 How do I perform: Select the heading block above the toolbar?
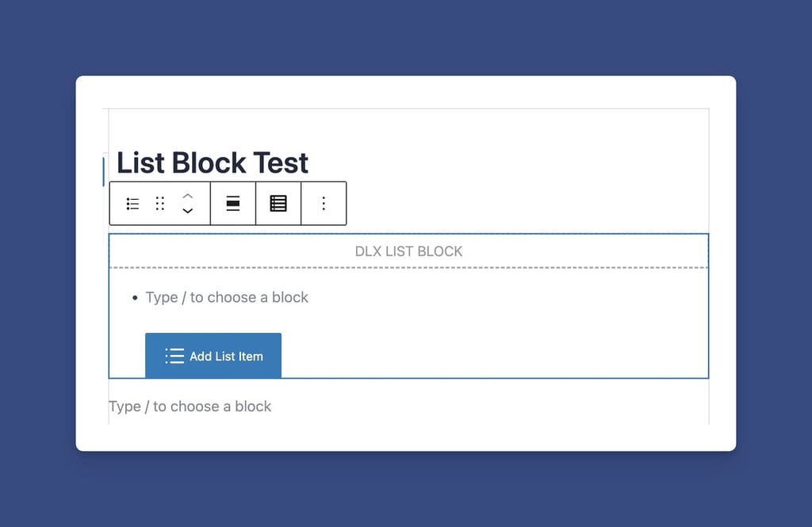tap(212, 162)
